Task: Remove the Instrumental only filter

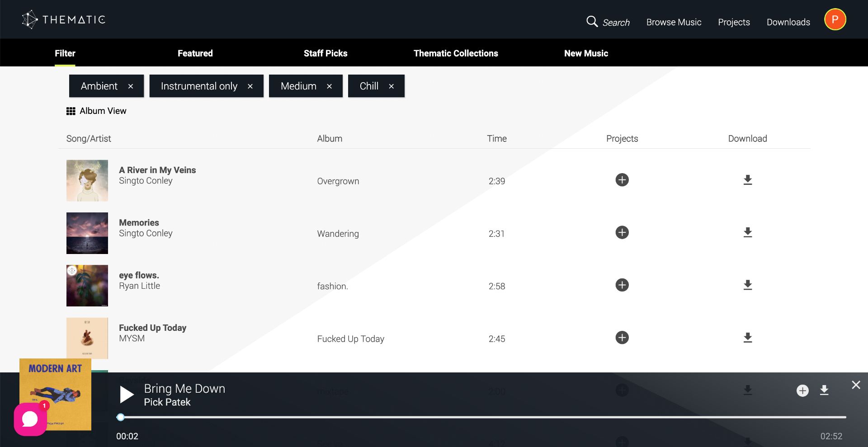Action: pos(250,86)
